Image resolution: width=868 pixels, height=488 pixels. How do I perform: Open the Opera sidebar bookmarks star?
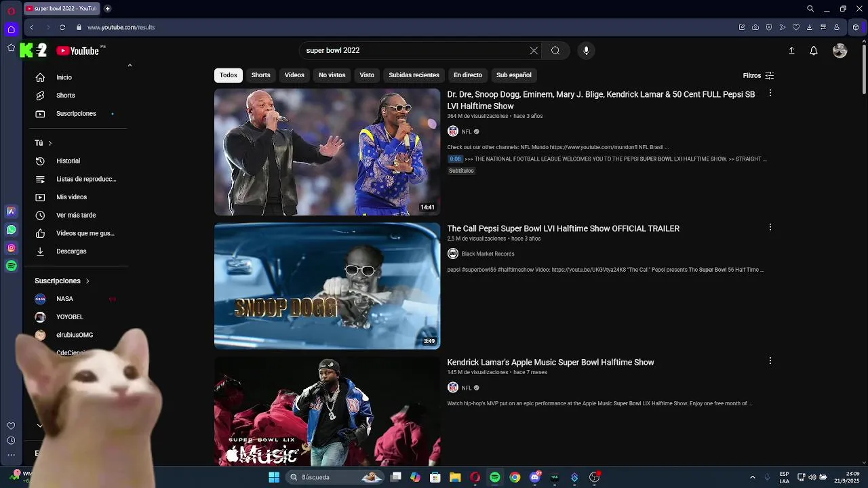click(11, 47)
